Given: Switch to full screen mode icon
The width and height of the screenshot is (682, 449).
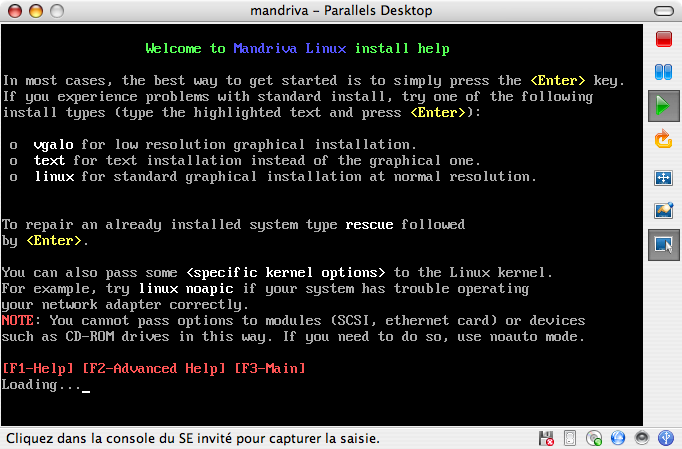Looking at the screenshot, I should 664,178.
